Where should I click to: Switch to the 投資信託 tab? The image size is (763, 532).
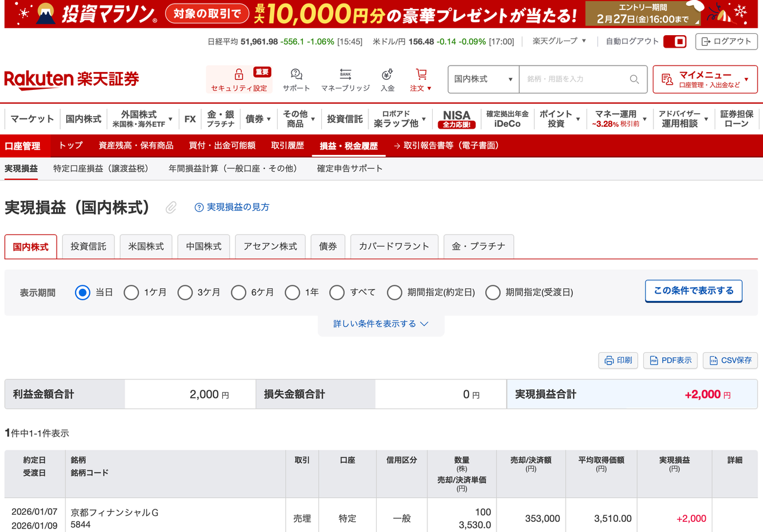[88, 246]
